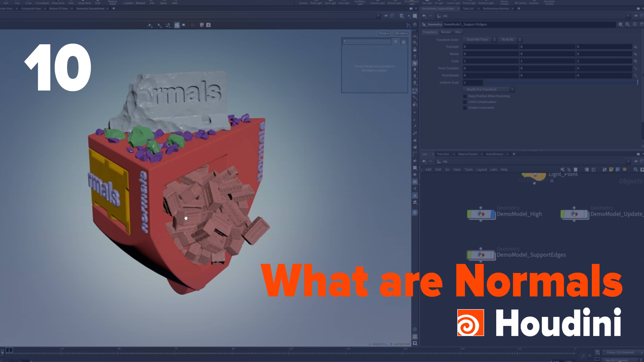Expand network editor obj path dropdown
The image size is (644, 362).
[x=628, y=161]
